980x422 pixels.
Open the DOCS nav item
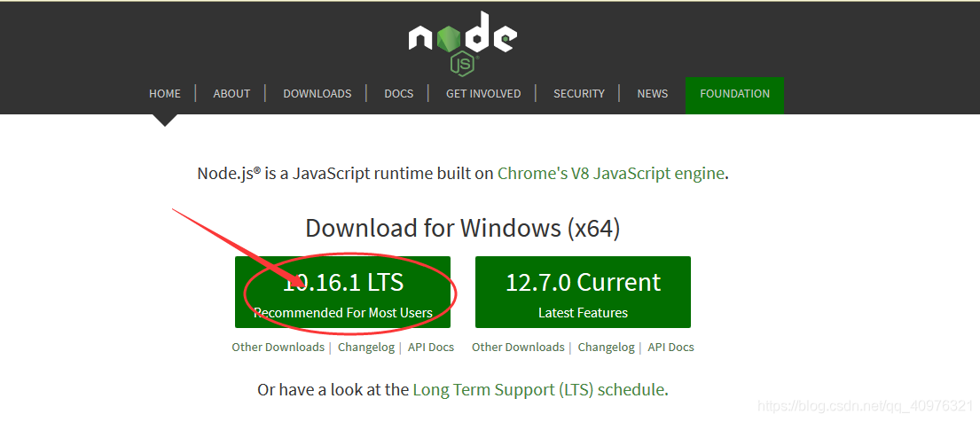[x=399, y=94]
